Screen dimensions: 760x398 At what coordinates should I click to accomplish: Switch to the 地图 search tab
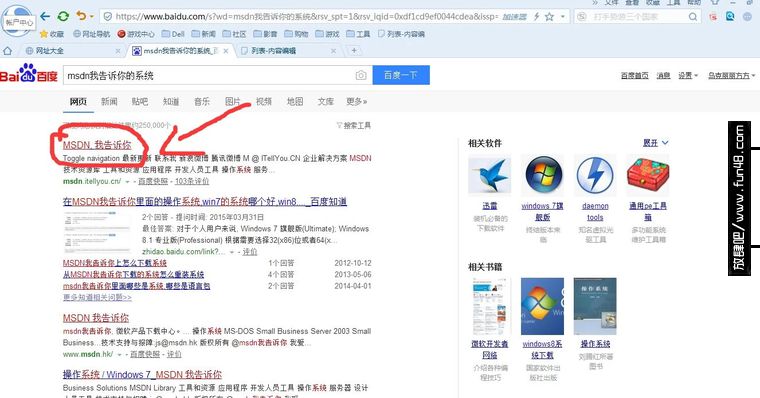295,101
